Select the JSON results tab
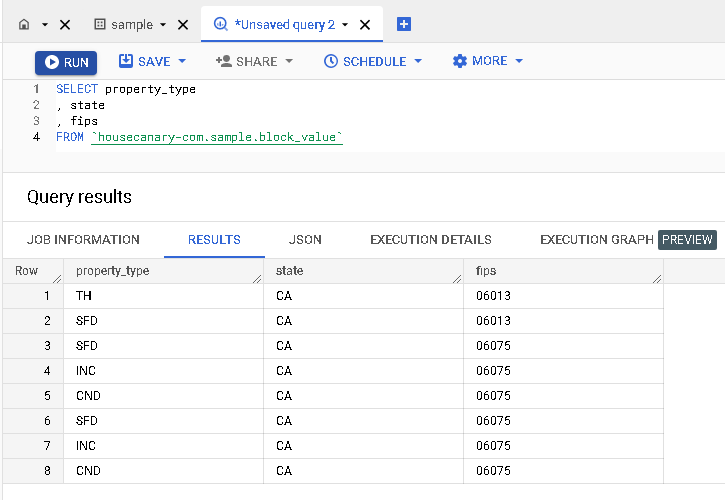 [x=305, y=240]
